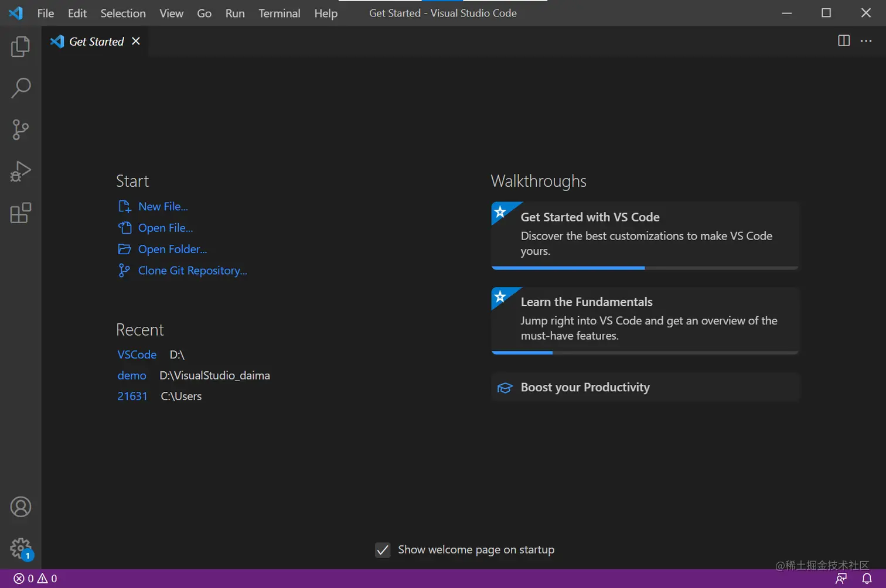The height and width of the screenshot is (588, 886).
Task: Uncheck Show welcome page on startup
Action: click(x=383, y=549)
